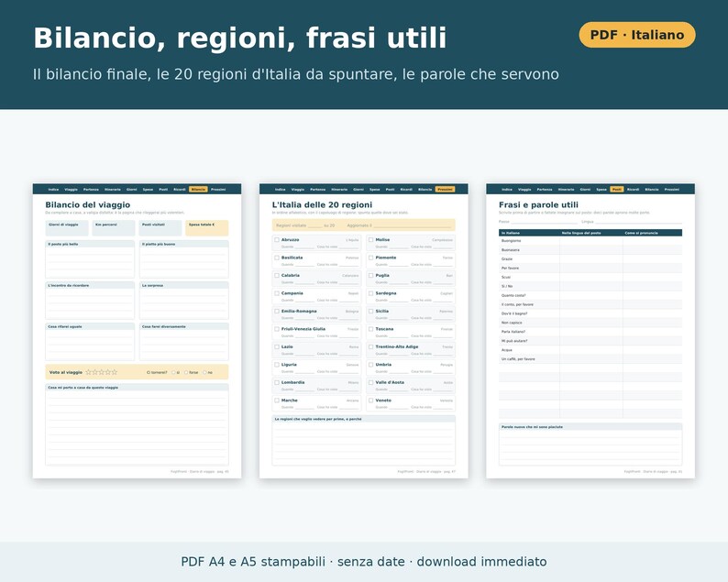728x582 pixels.
Task: Click 'Le regioni che voglio vedere' heading
Action: click(318, 419)
